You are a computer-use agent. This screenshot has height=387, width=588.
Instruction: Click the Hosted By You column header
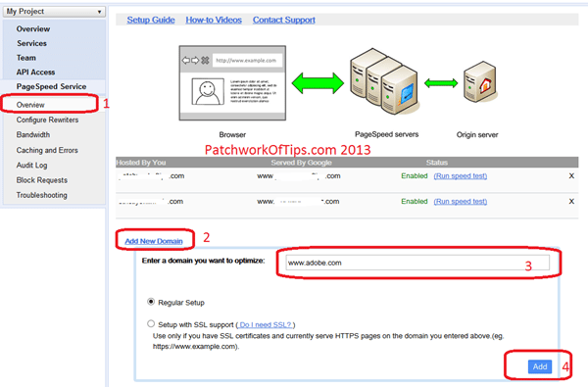click(x=141, y=163)
